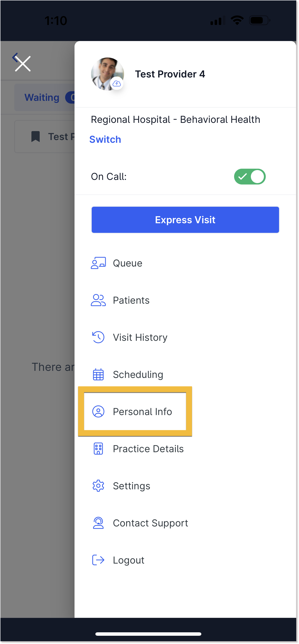Screen dimensions: 299x644
Task: Click the Queue icon in the menu
Action: click(x=98, y=263)
